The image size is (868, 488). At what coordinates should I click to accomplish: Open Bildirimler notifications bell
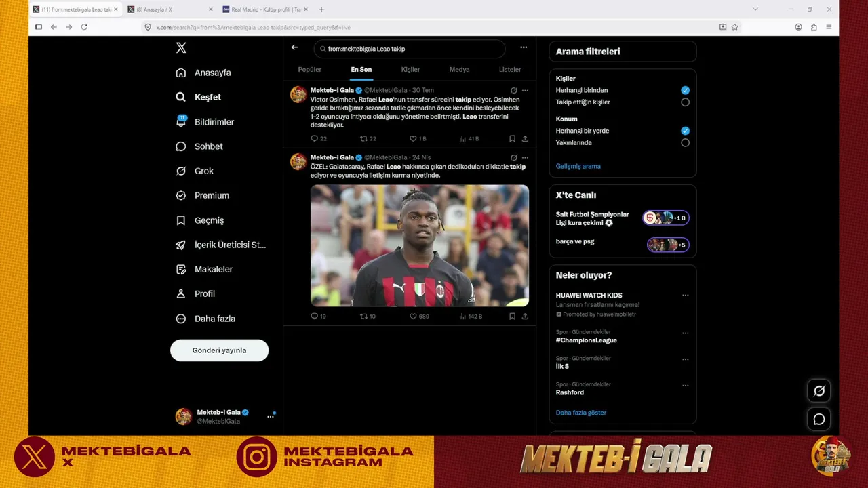(181, 122)
